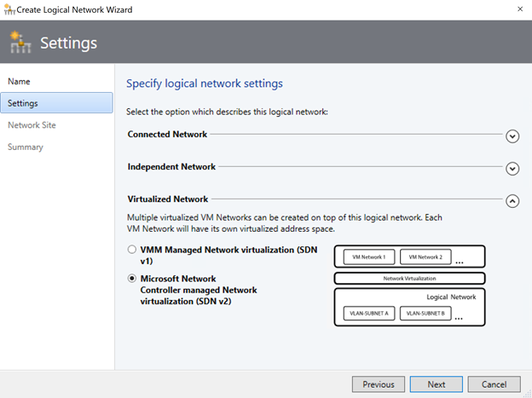Click the VLAN-SUBNET A diagram box
532x398 pixels.
[369, 313]
